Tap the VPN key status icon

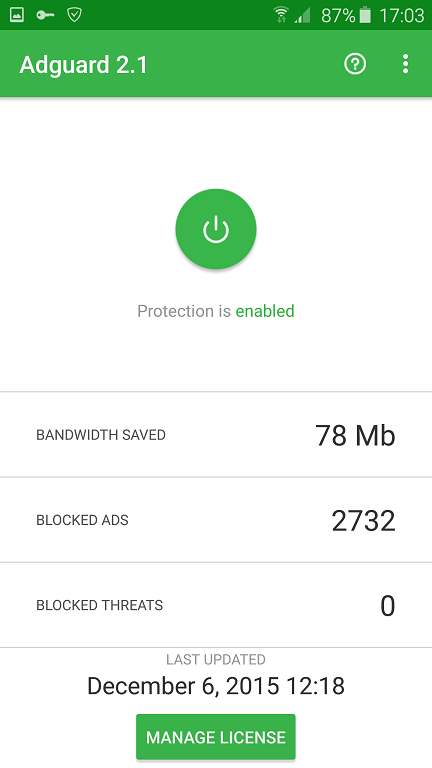click(45, 15)
